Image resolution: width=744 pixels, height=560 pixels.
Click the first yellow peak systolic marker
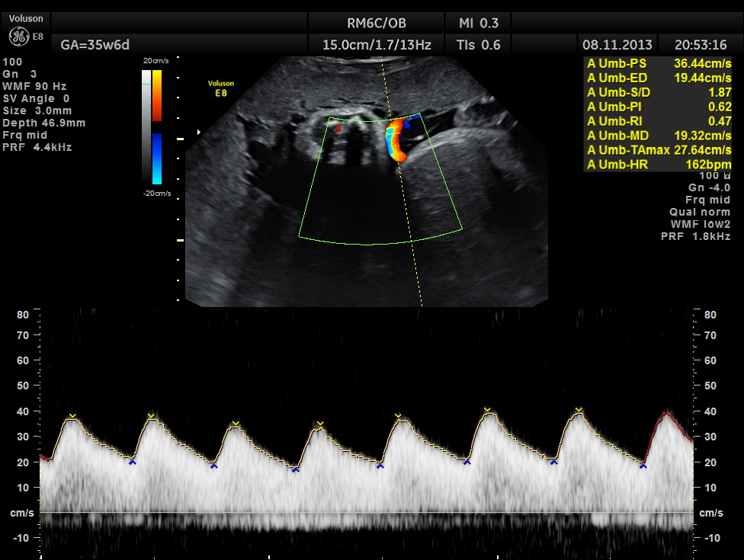[72, 416]
